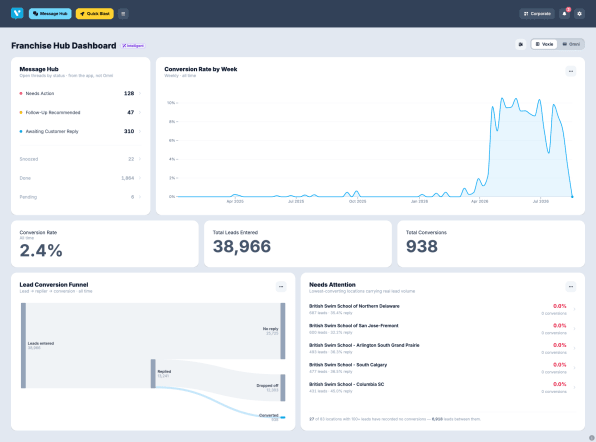Click chevron on Columbia SC row
This screenshot has width=596, height=442.
point(574,388)
